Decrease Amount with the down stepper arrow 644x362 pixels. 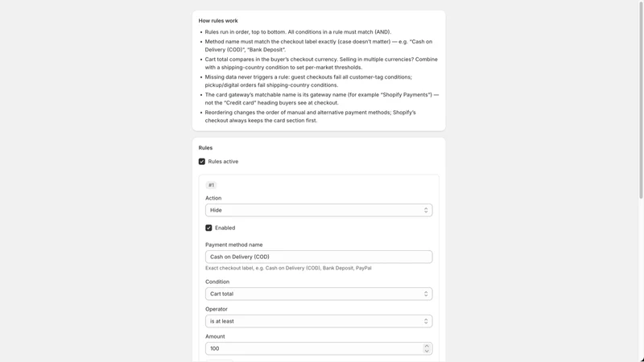(427, 351)
